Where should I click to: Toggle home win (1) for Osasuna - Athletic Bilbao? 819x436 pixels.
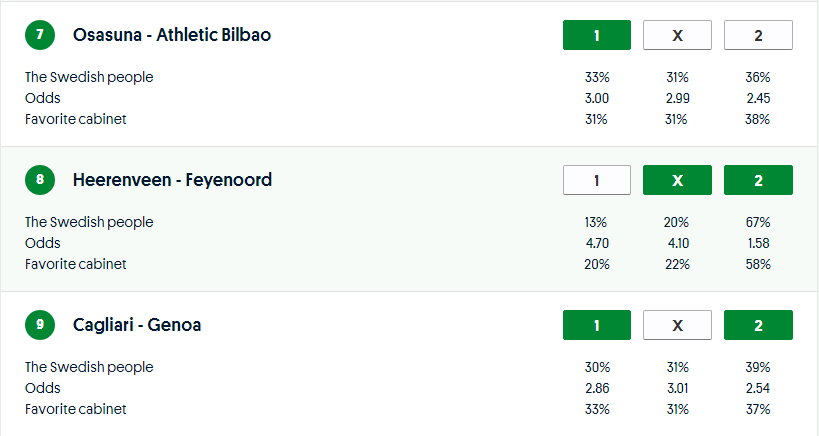(x=597, y=35)
